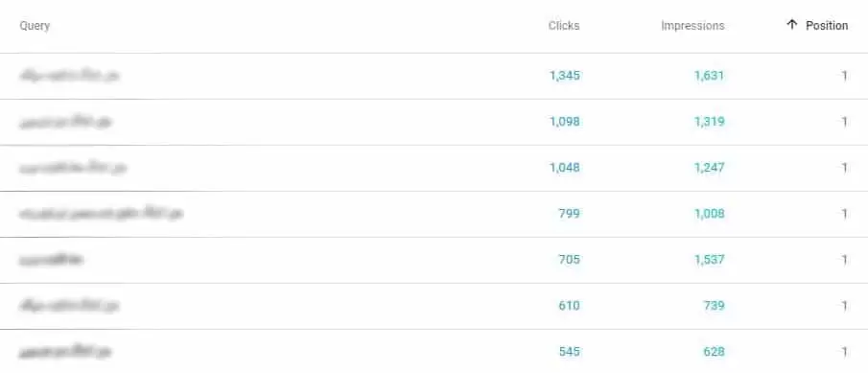Open the query row with 1,048 clicks

pyautogui.click(x=434, y=168)
